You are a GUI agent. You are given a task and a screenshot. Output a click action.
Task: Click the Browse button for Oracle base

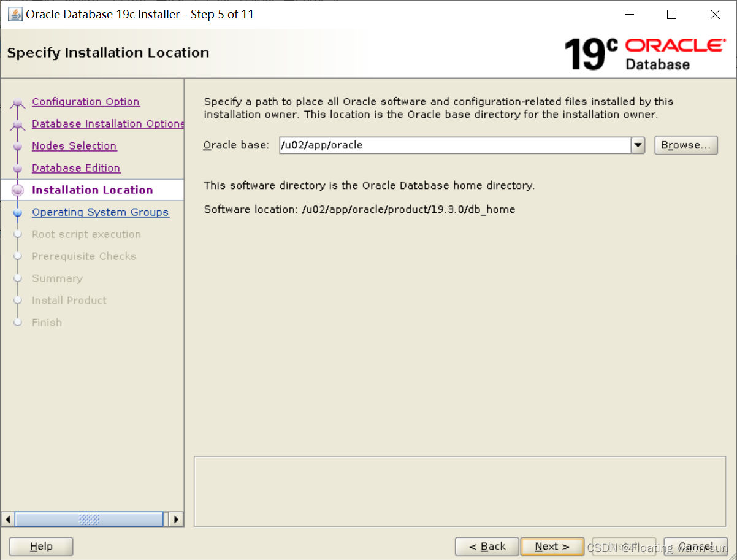pyautogui.click(x=685, y=145)
